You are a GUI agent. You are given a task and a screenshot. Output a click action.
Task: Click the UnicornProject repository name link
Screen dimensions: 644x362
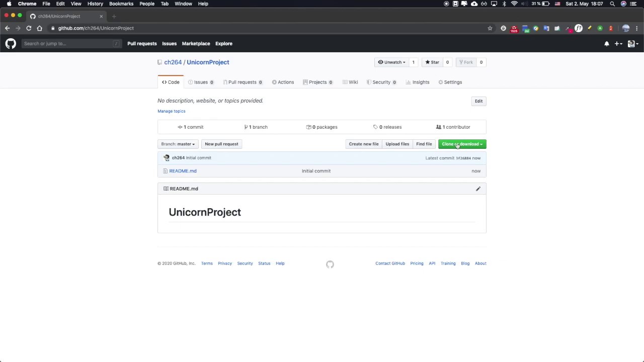pyautogui.click(x=208, y=62)
